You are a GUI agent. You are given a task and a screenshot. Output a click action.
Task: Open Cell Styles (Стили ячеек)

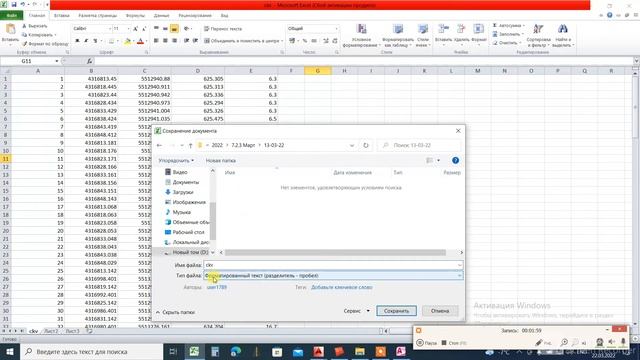pos(423,36)
